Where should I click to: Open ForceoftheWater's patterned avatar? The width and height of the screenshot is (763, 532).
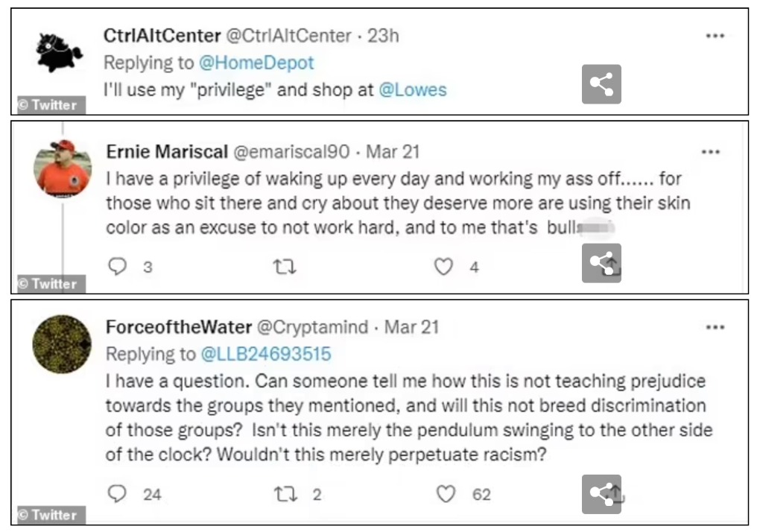click(62, 344)
